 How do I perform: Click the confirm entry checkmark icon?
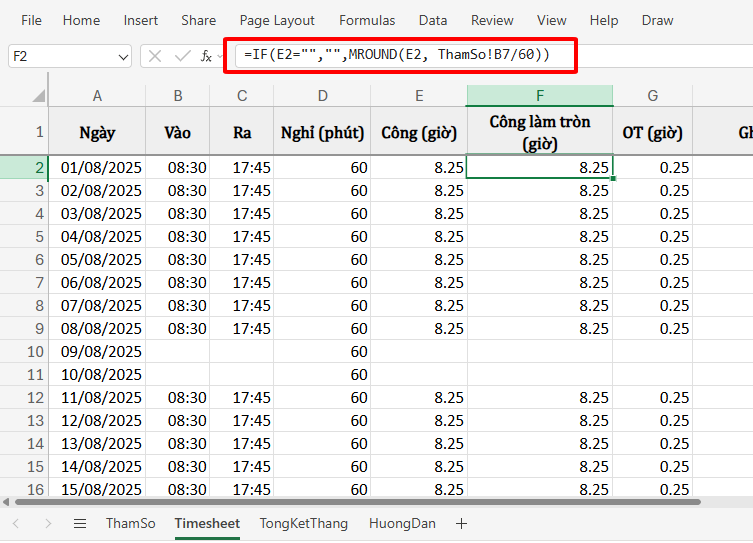pos(181,56)
